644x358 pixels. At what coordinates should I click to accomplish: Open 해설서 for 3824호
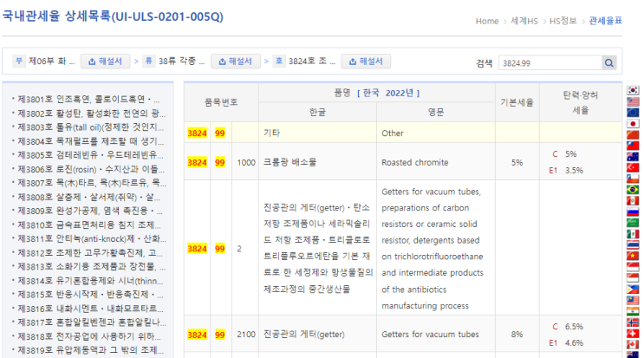[365, 62]
